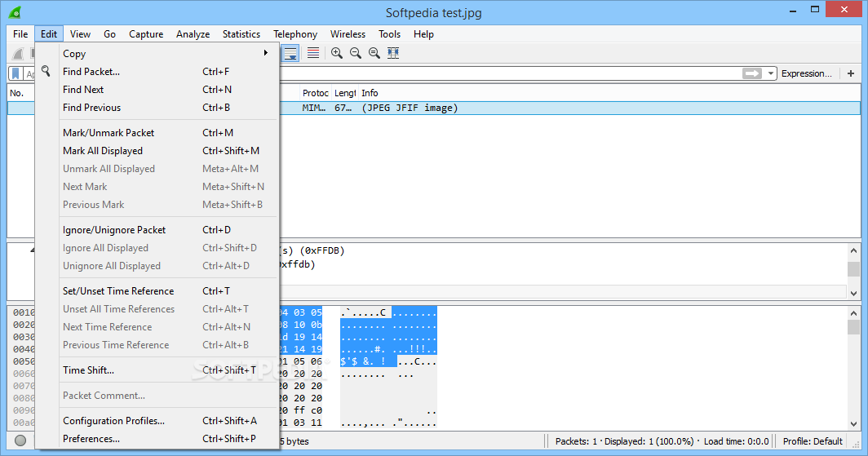This screenshot has width=868, height=456.
Task: Open the Analyze menu
Action: coord(193,33)
